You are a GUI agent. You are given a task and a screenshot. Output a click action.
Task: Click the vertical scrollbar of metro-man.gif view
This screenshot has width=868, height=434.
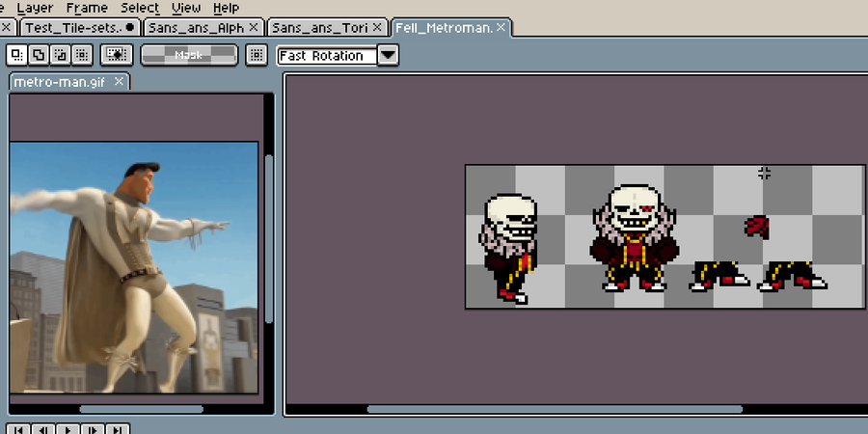click(269, 239)
